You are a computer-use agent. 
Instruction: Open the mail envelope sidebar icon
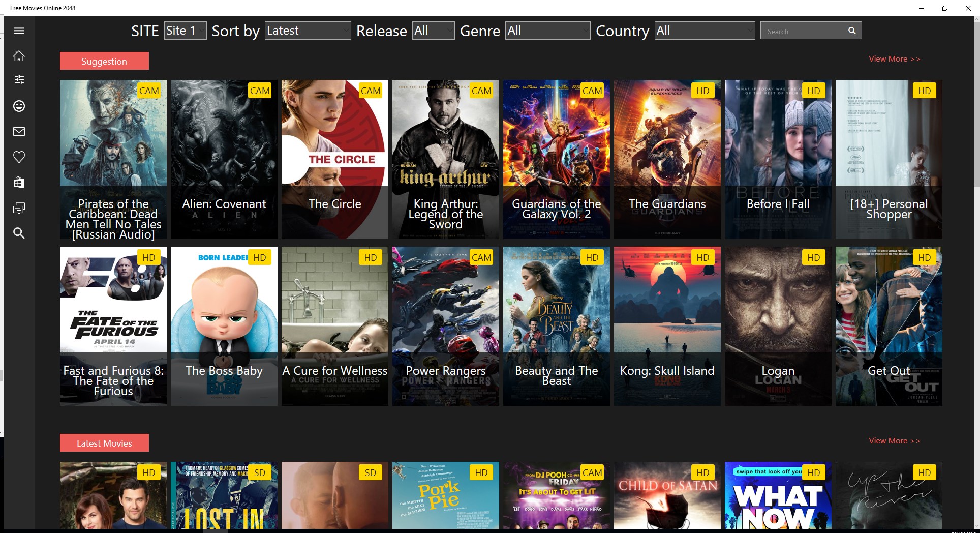[19, 132]
